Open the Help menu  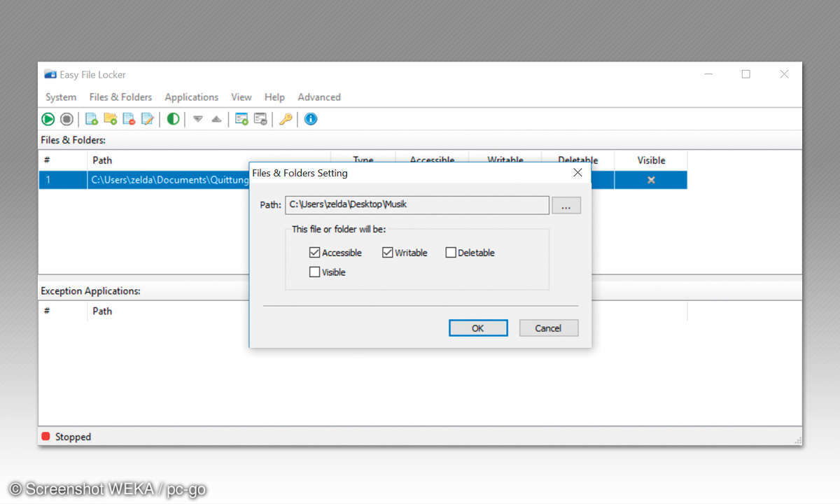coord(274,97)
